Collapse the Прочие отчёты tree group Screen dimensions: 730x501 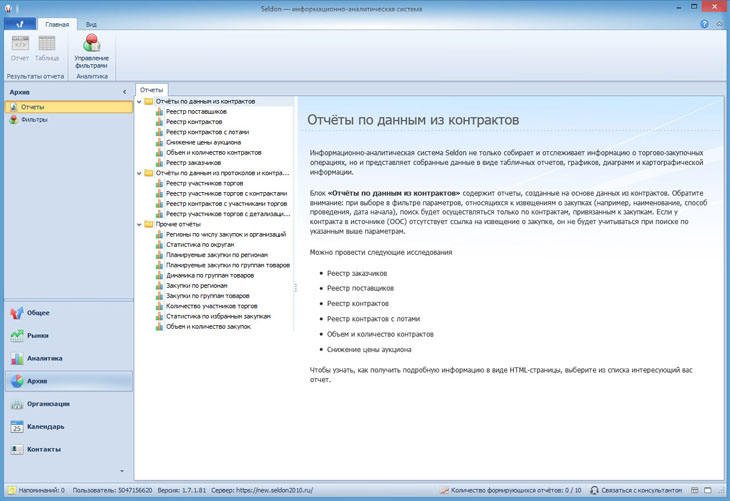click(140, 224)
